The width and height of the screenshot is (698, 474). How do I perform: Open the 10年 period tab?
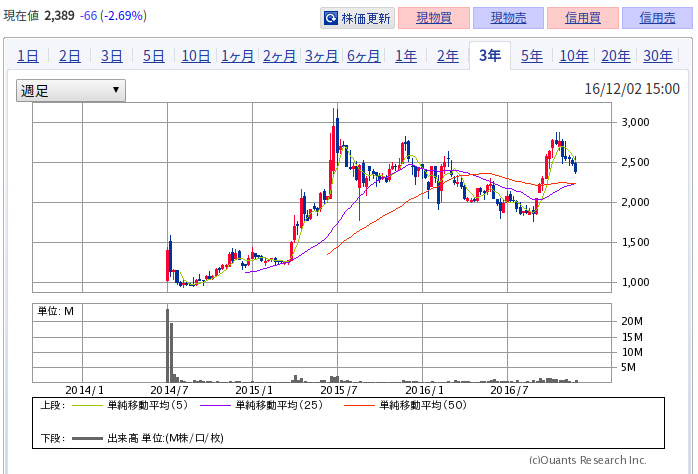pyautogui.click(x=574, y=56)
